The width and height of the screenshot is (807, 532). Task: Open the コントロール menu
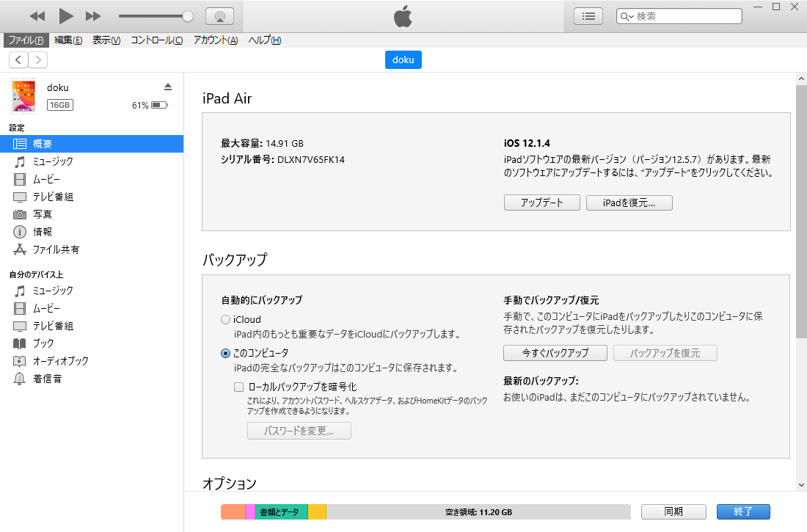point(156,40)
